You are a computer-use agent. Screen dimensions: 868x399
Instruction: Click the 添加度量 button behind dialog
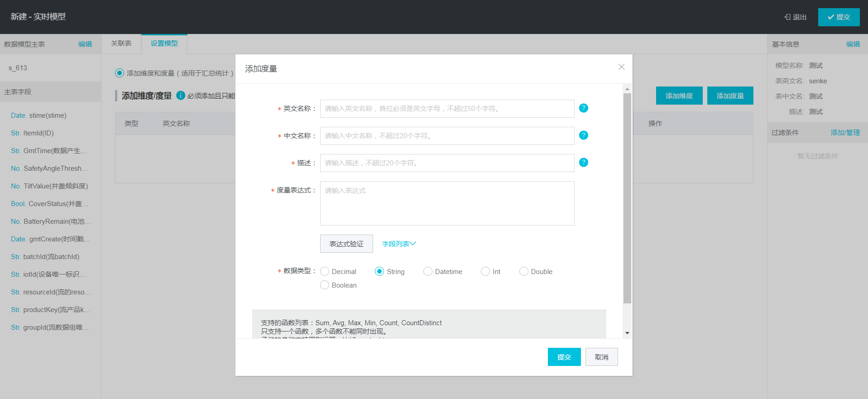click(730, 96)
